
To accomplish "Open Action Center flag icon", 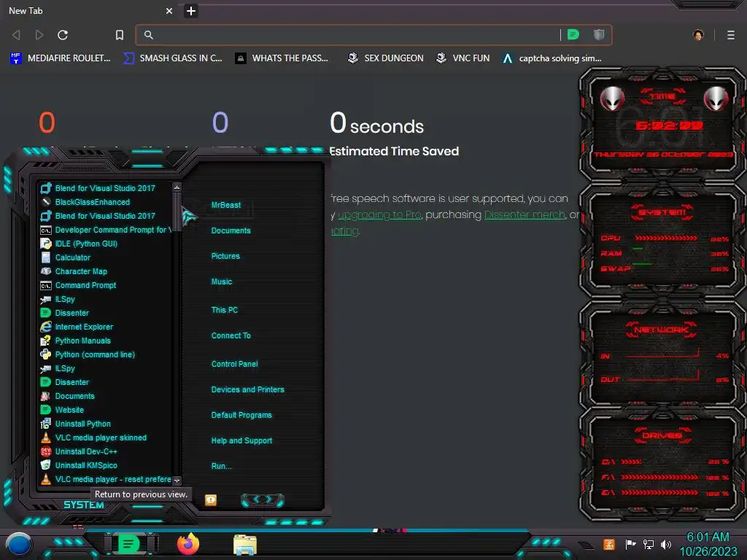I will pyautogui.click(x=630, y=544).
